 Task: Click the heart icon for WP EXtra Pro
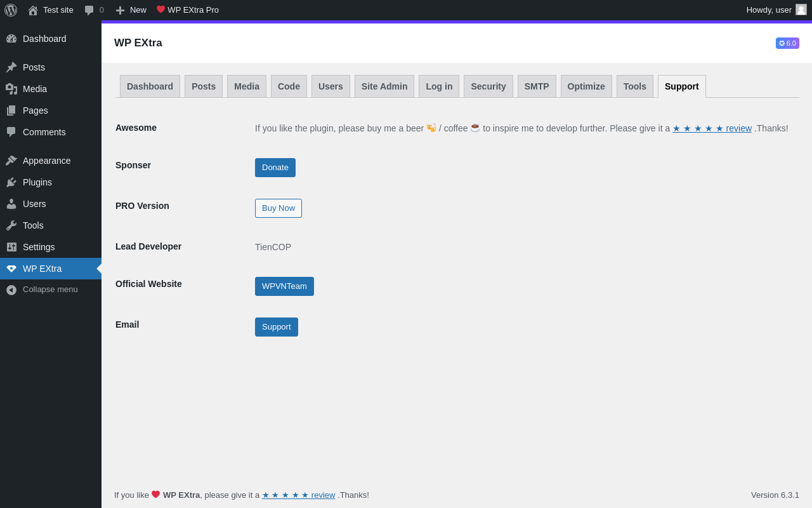click(161, 10)
